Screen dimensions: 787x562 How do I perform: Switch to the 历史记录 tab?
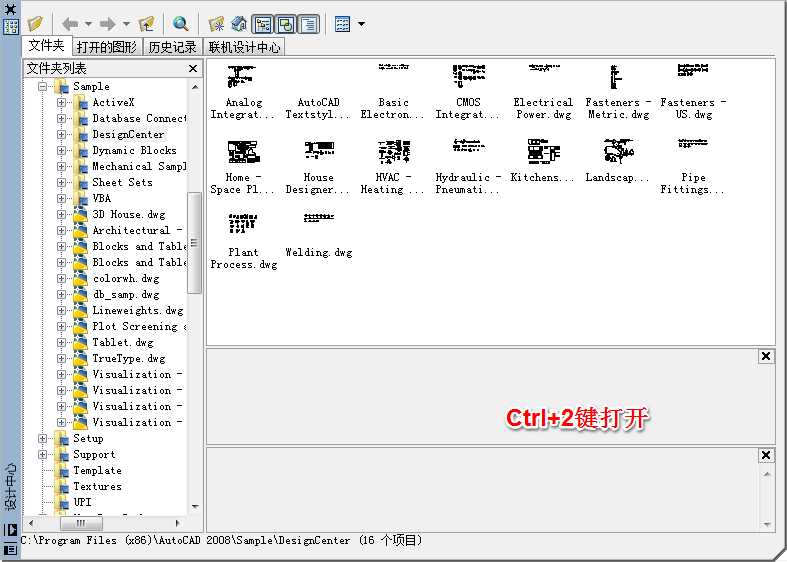(x=172, y=47)
